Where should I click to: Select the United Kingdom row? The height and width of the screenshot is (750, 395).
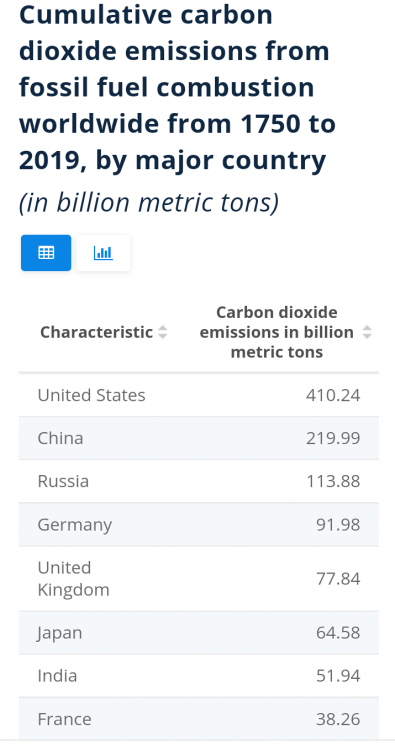[x=199, y=579]
